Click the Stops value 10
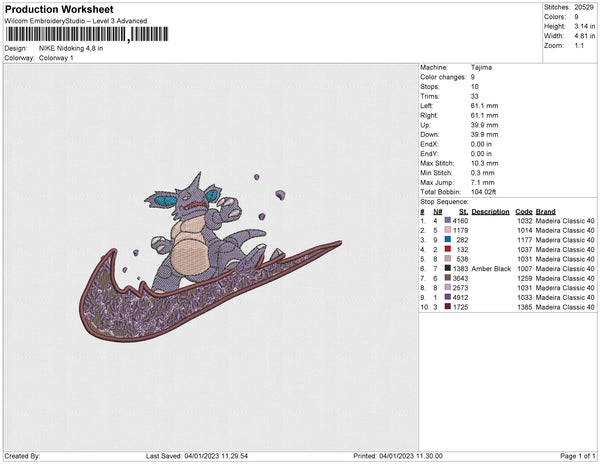 click(x=474, y=87)
